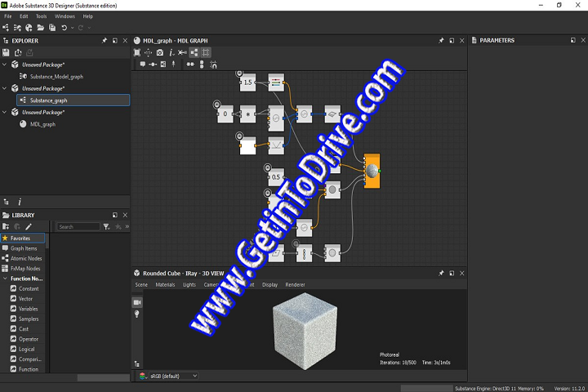This screenshot has width=588, height=392.
Task: Select Constant under Function Nodes
Action: pyautogui.click(x=29, y=289)
